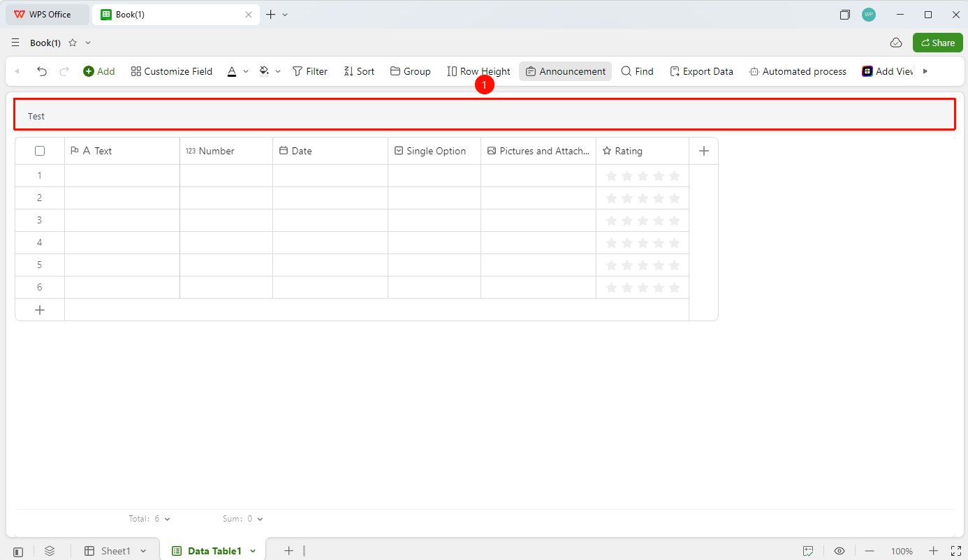This screenshot has width=968, height=560.
Task: Toggle the Announcement button
Action: click(x=566, y=71)
